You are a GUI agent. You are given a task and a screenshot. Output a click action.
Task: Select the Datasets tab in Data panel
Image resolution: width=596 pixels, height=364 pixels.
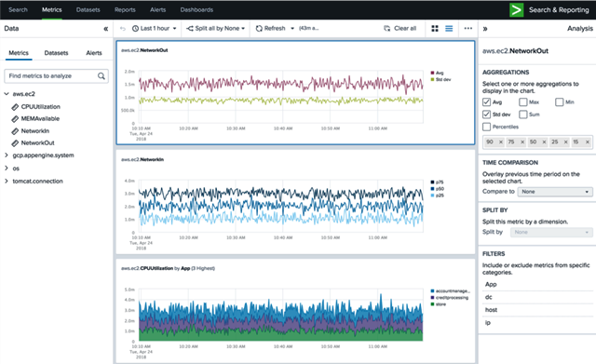[56, 53]
